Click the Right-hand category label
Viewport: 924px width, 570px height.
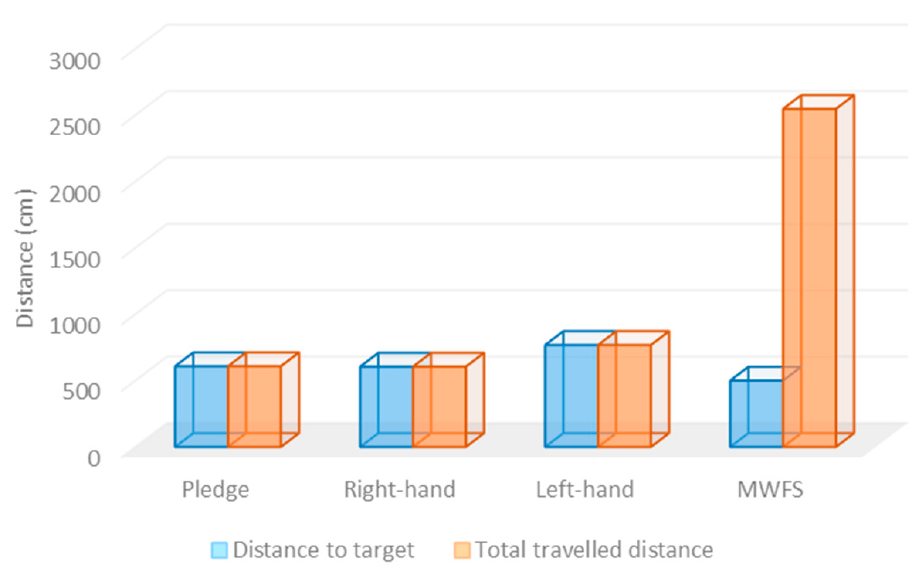(400, 490)
